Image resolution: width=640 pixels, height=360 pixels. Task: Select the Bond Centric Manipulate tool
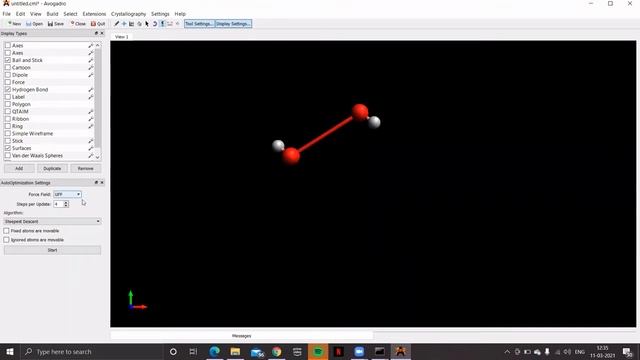coord(131,24)
